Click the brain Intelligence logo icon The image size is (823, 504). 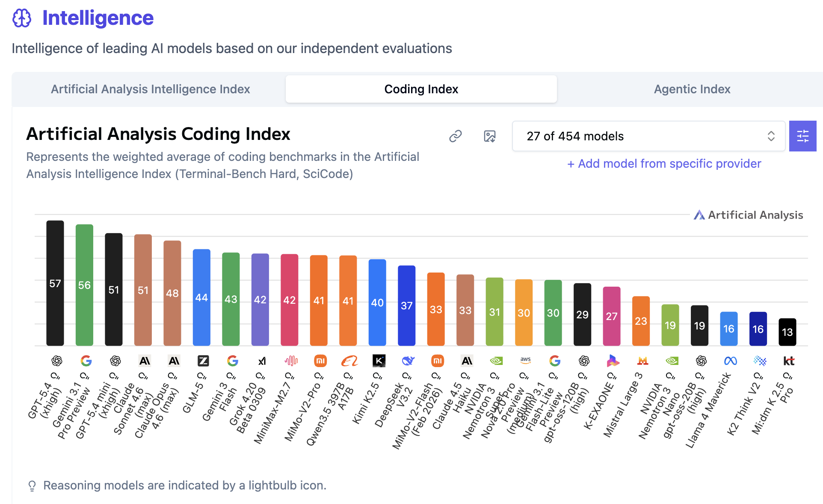[22, 18]
